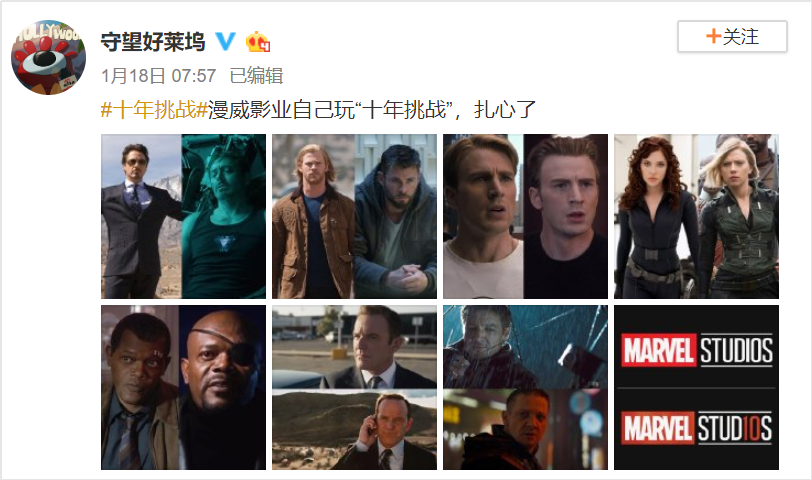Open the red-haired woman thumbnail
Image resolution: width=812 pixels, height=480 pixels.
(x=696, y=216)
